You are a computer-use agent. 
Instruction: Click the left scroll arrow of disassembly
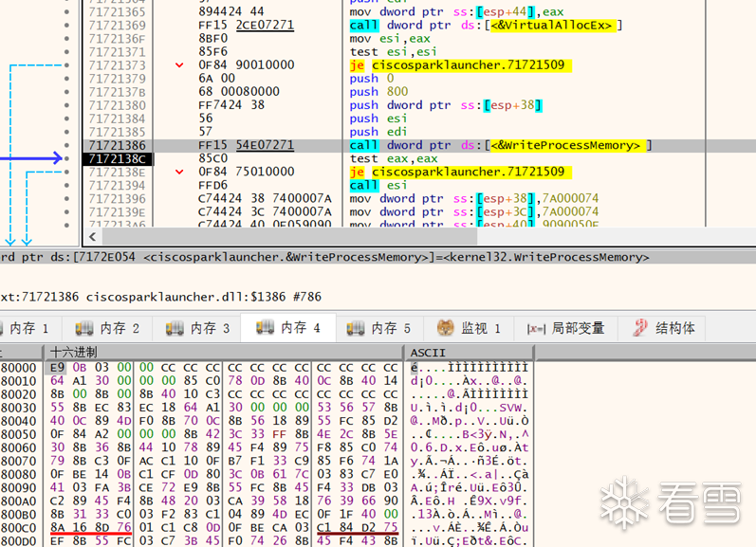point(93,237)
